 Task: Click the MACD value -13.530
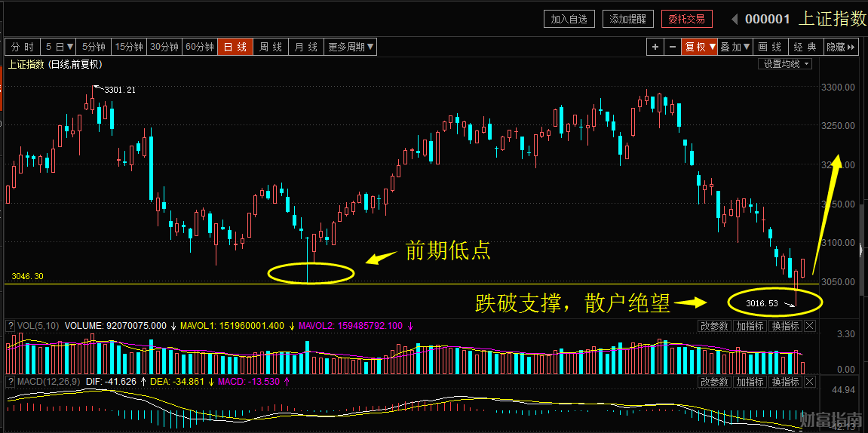(264, 382)
